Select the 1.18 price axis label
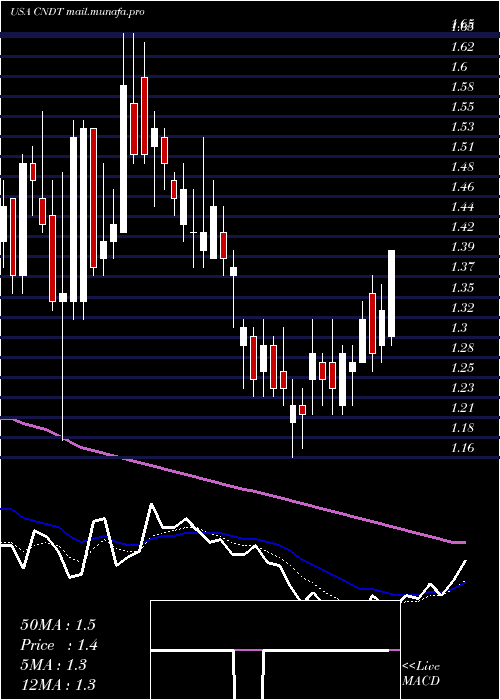The image size is (500, 700). coord(462,428)
